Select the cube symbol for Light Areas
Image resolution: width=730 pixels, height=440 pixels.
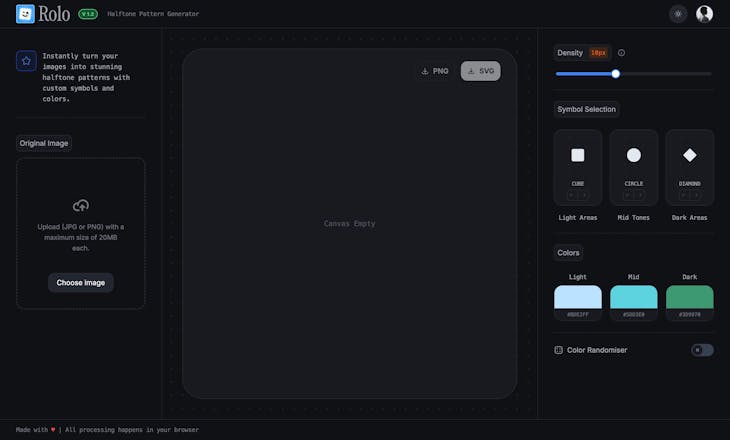[x=578, y=155]
